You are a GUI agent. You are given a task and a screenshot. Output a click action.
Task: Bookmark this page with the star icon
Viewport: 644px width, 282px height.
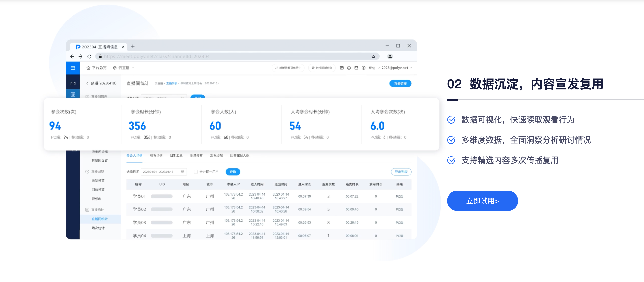(373, 56)
